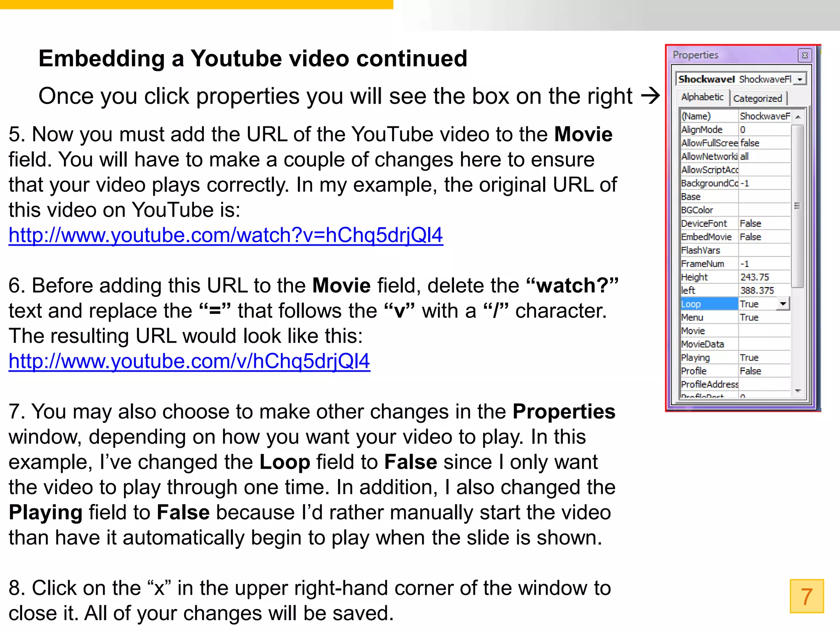Click the empty Movie value field
Screen dimensions: 840x630
(x=765, y=331)
